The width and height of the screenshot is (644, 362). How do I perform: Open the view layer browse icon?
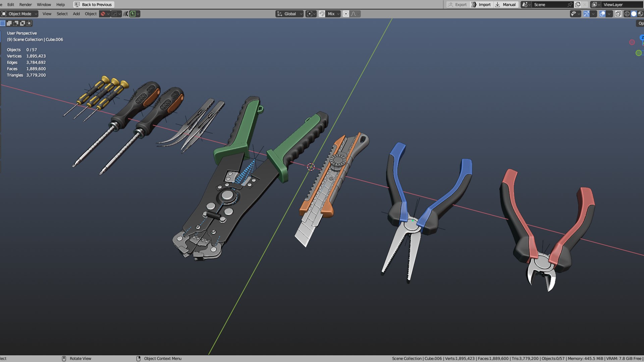(596, 4)
